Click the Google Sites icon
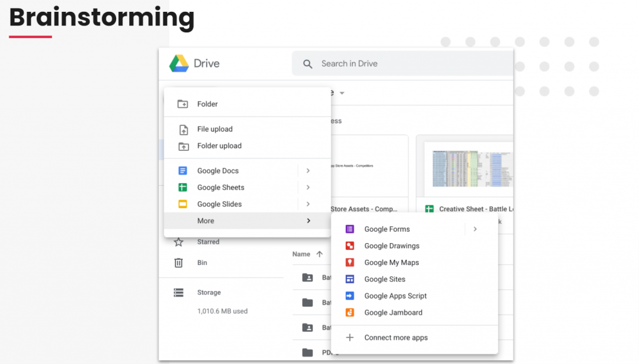The width and height of the screenshot is (639, 364). [x=349, y=279]
